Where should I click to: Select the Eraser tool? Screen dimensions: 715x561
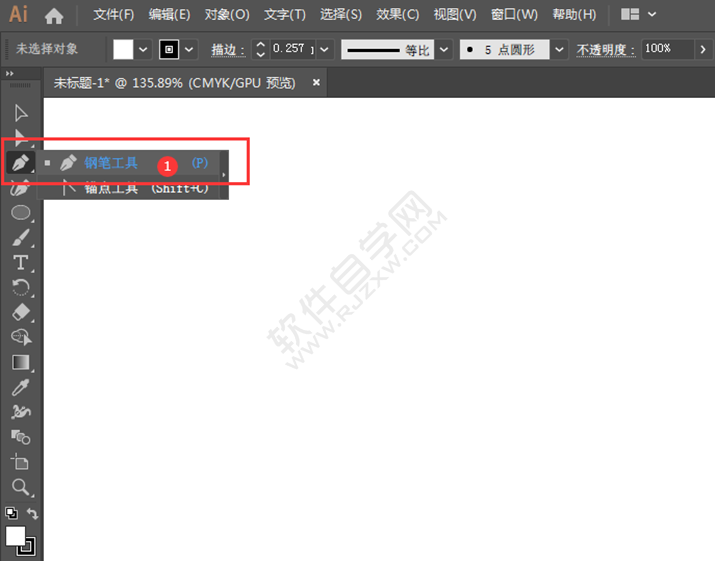[x=21, y=312]
